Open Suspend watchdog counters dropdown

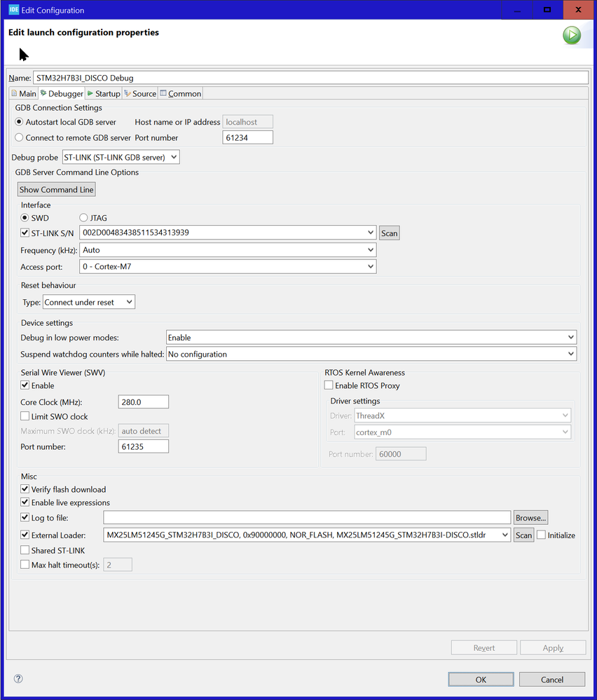click(x=371, y=354)
